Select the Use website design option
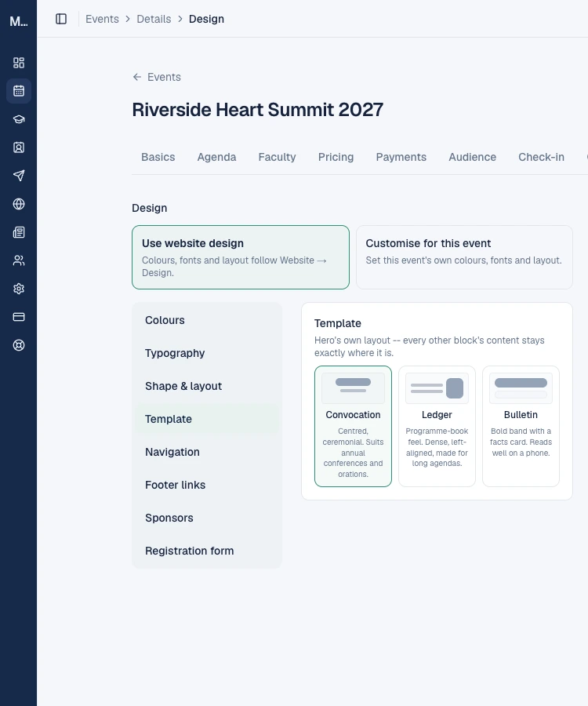 (x=241, y=257)
